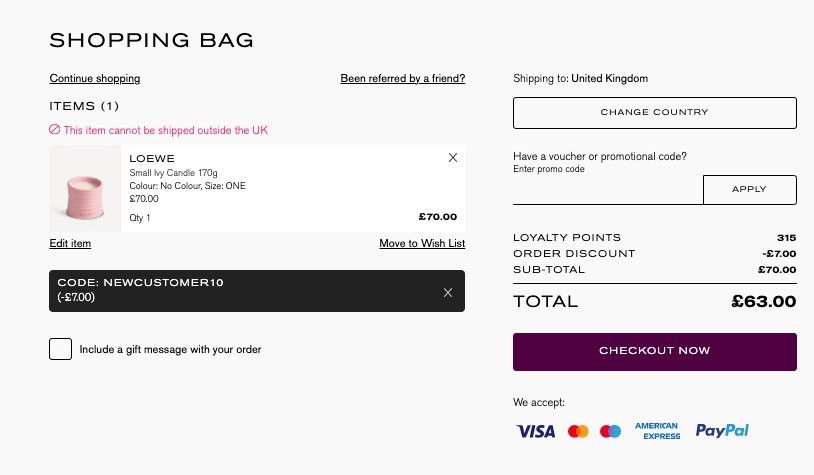Image resolution: width=814 pixels, height=475 pixels.
Task: Focus the promo code input field
Action: (607, 191)
